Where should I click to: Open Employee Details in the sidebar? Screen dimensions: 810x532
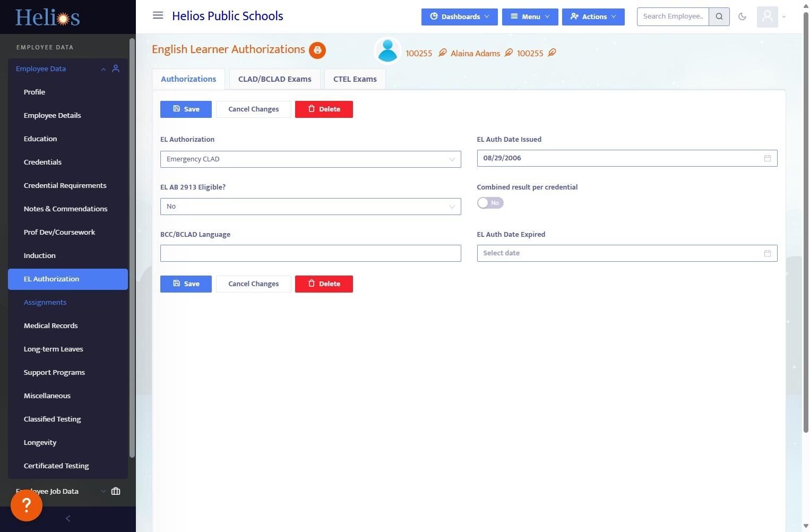(x=68, y=115)
